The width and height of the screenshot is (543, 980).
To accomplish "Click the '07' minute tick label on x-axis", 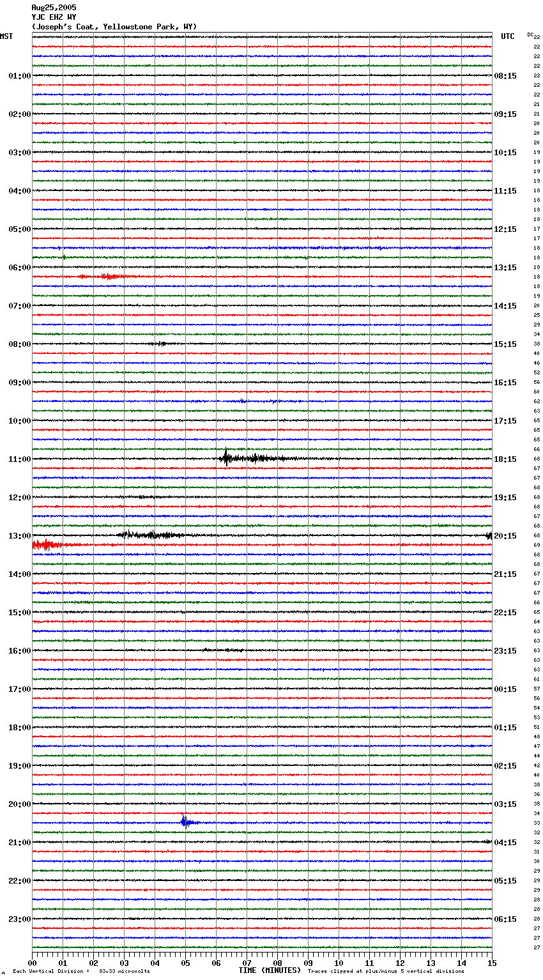I will click(247, 963).
